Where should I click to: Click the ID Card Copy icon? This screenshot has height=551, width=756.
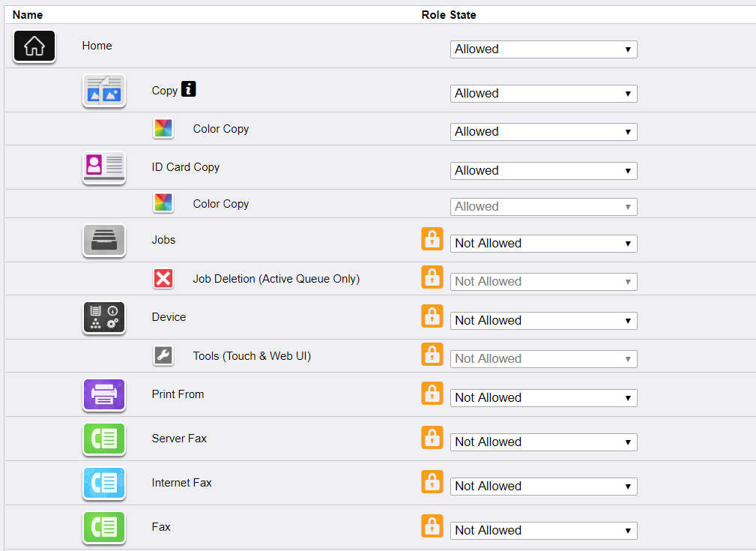(103, 167)
